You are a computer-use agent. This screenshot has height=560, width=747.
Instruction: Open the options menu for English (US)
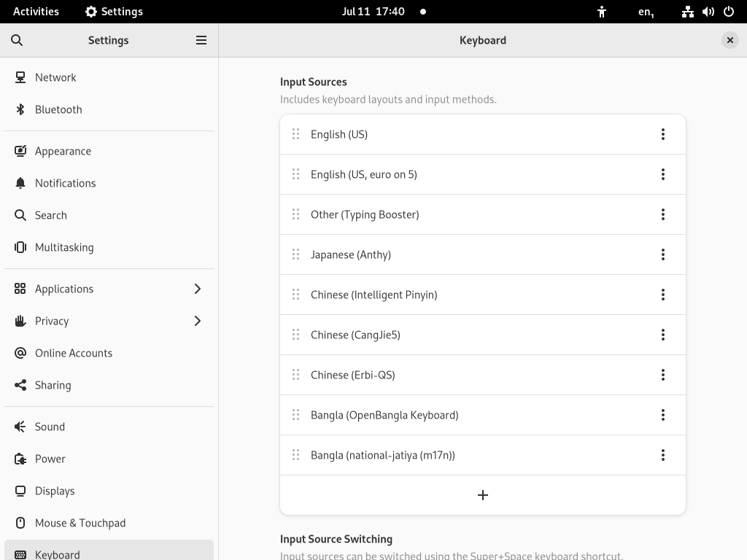[663, 133]
